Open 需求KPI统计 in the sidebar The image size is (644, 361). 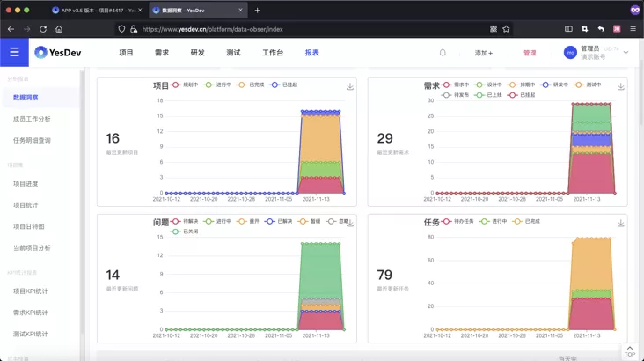pos(31,313)
